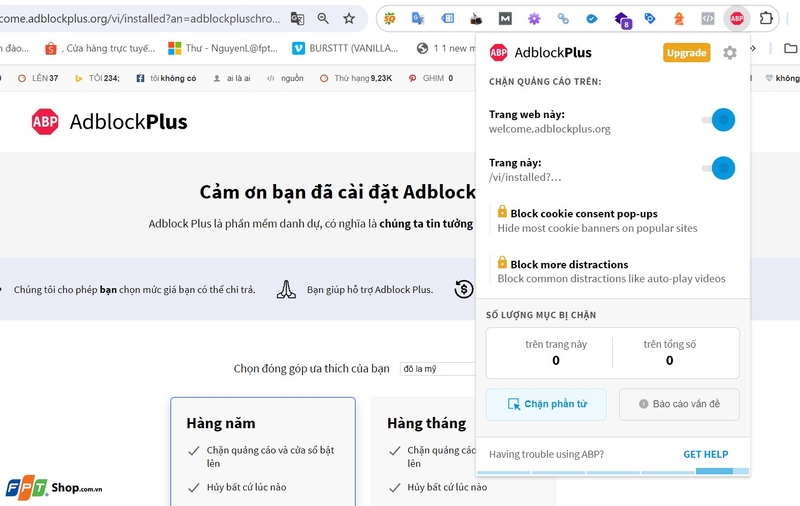Screen dimensions: 800x506
Task: Open Adblock Plus settings gear
Action: [730, 53]
